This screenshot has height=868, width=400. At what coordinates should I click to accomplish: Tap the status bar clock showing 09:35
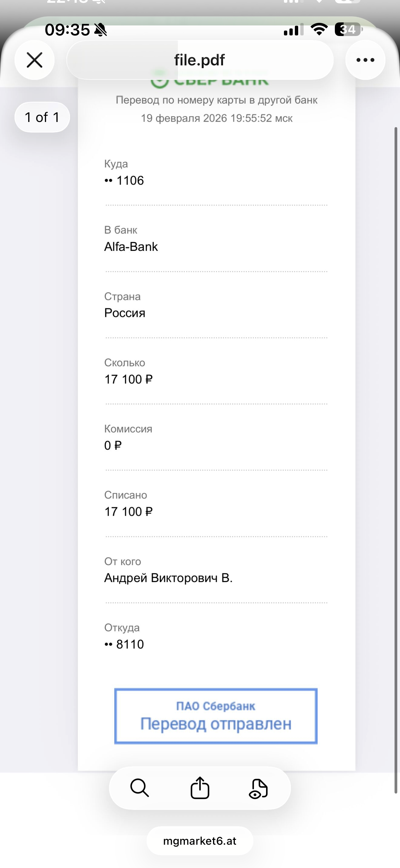click(67, 30)
